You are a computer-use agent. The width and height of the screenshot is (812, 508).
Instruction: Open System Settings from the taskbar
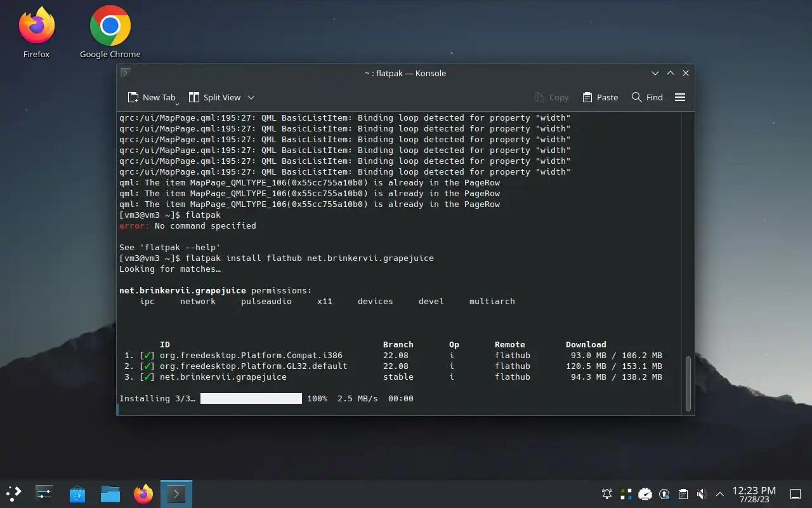44,493
